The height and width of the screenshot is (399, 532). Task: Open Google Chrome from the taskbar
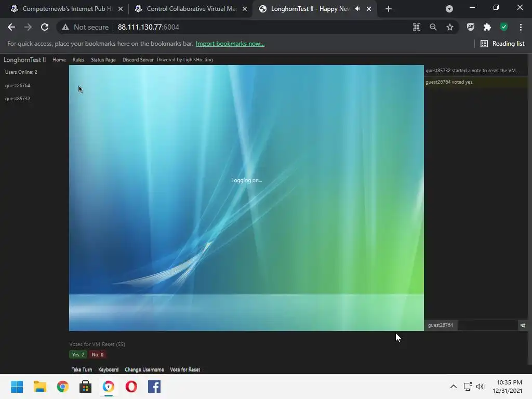(62, 387)
